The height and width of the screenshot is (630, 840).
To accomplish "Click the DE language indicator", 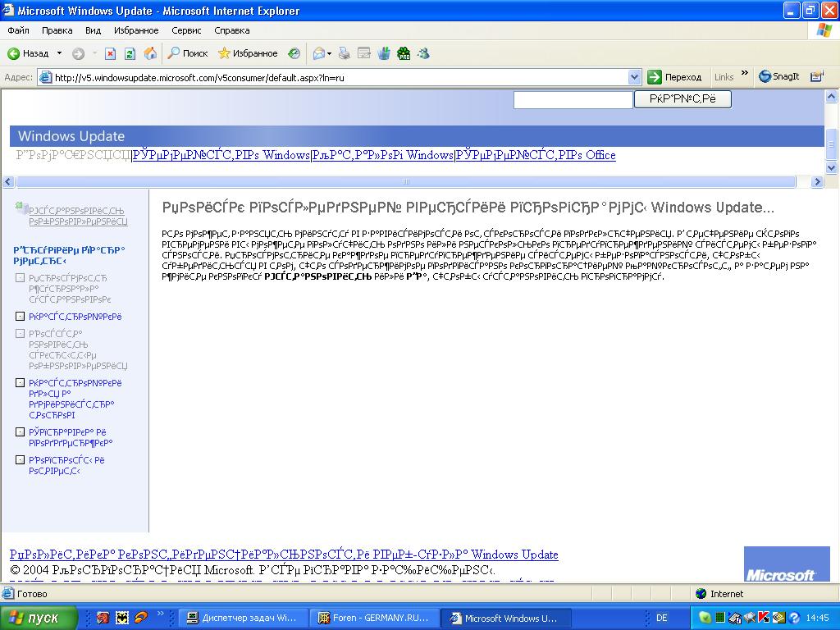I will tap(662, 618).
